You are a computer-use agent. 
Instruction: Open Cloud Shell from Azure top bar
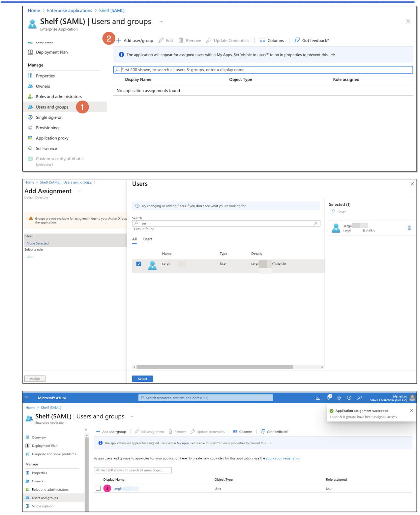318,398
